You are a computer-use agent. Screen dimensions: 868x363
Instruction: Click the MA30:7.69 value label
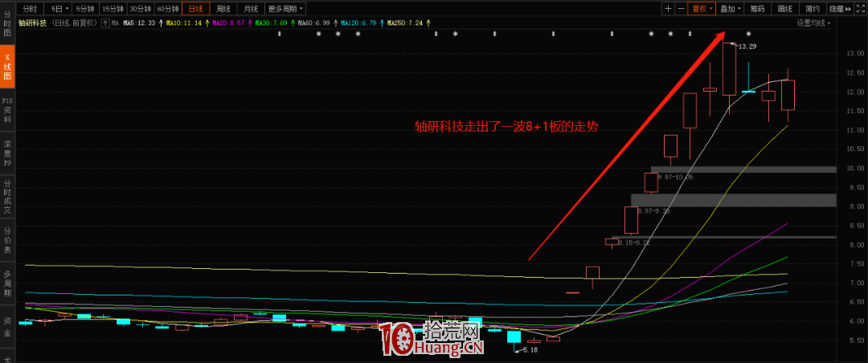coord(273,23)
